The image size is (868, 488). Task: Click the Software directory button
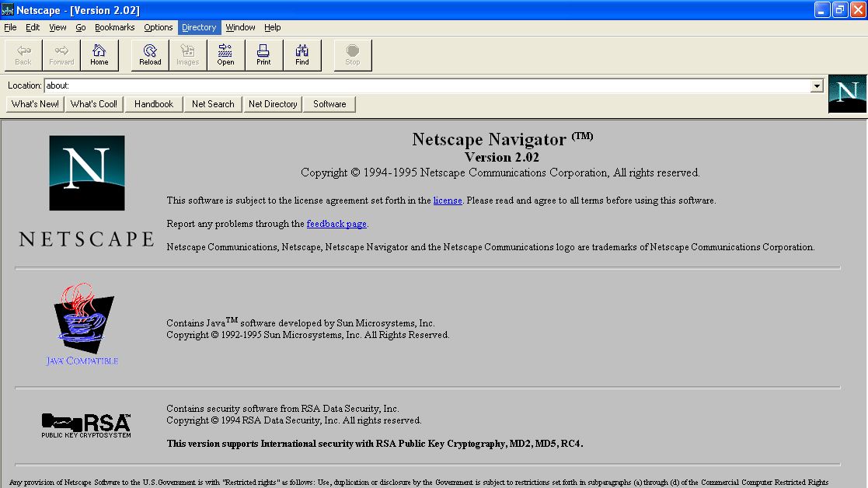pos(329,104)
